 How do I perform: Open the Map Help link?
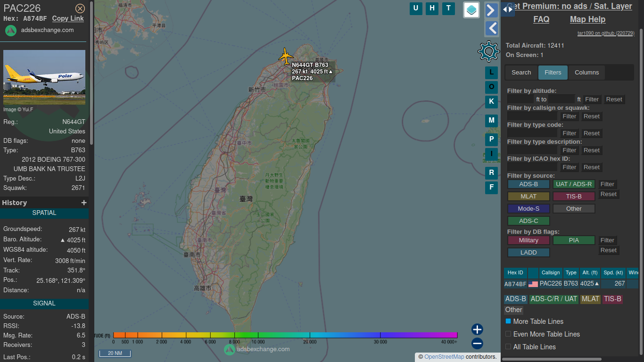[587, 19]
